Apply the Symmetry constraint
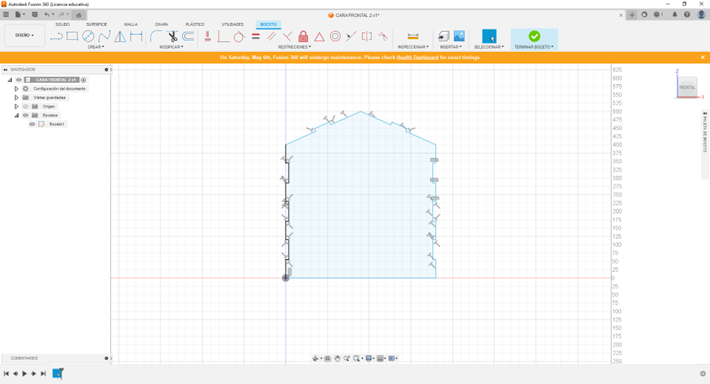 [x=367, y=36]
